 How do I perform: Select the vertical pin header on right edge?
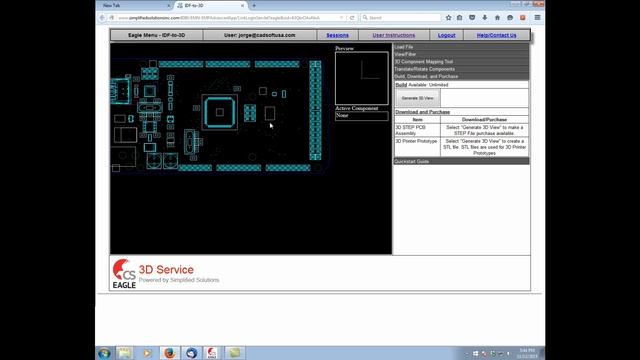tap(315, 110)
